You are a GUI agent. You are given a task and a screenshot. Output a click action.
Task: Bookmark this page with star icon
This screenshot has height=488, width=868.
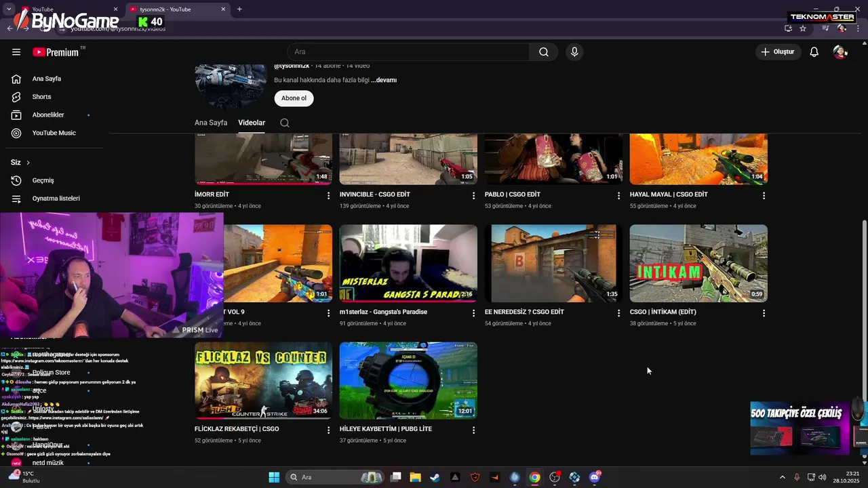803,28
